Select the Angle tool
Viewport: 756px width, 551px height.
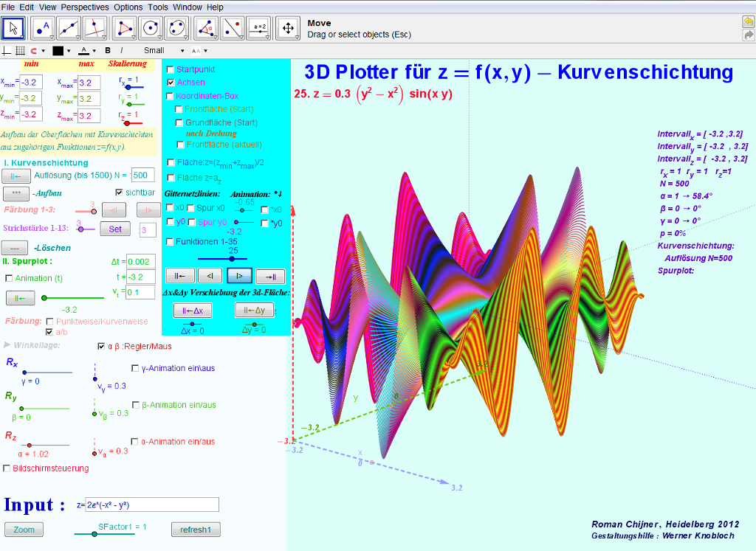(207, 29)
